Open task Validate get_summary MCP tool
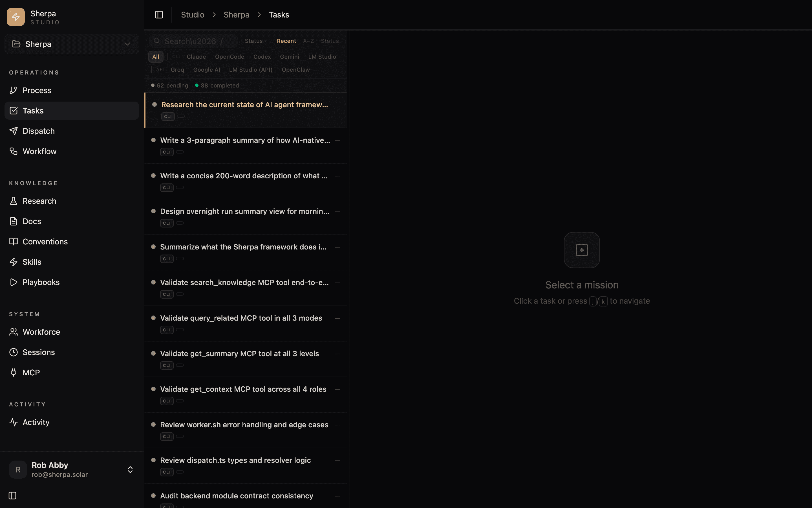812x508 pixels. (x=246, y=360)
